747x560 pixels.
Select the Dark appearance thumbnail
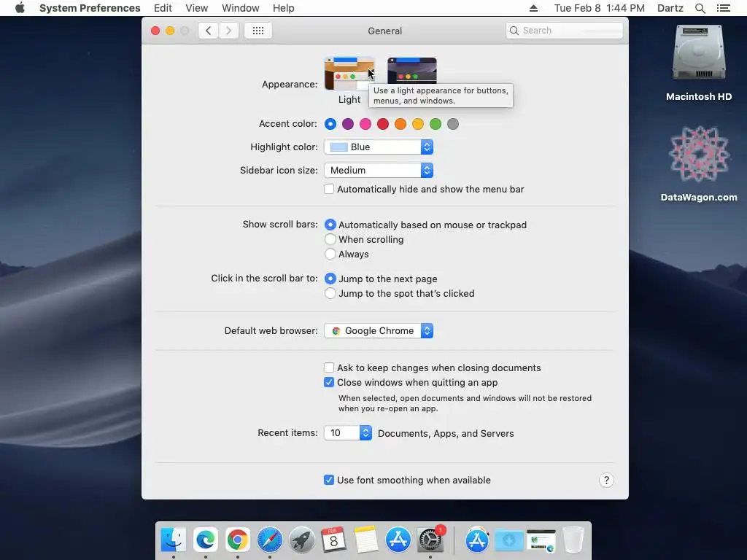(411, 70)
